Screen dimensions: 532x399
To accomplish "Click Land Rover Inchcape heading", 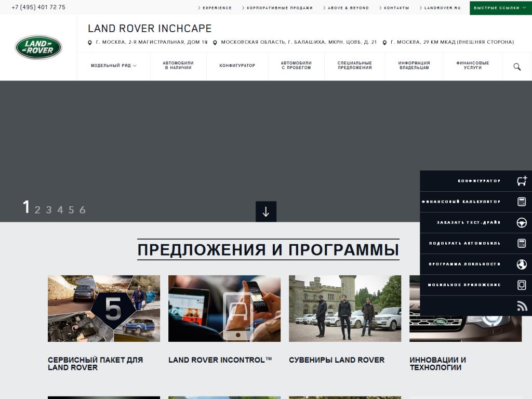I will 150,29.
